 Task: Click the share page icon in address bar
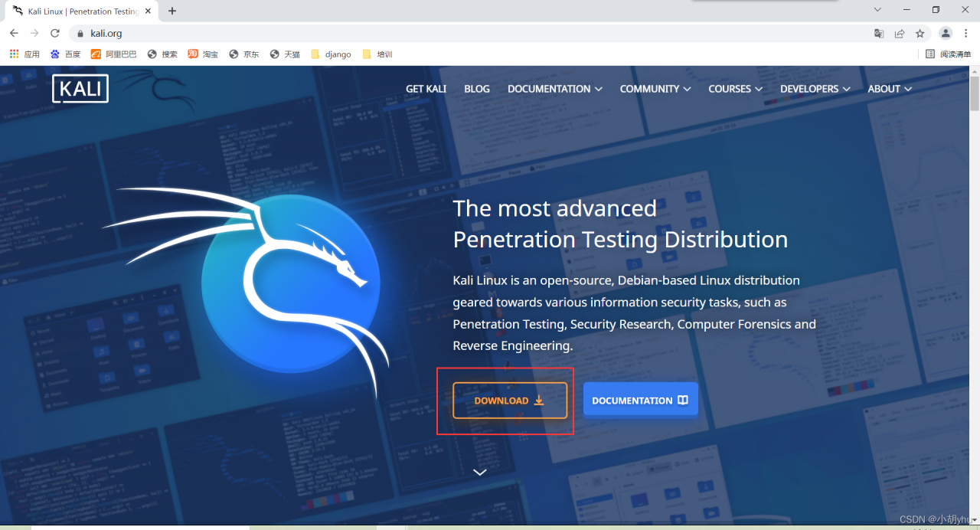900,33
